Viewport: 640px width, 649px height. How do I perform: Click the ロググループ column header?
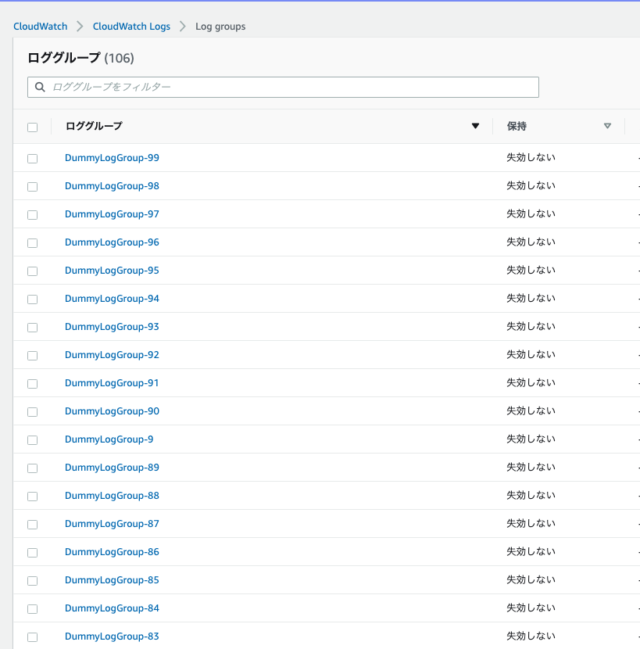pyautogui.click(x=94, y=126)
